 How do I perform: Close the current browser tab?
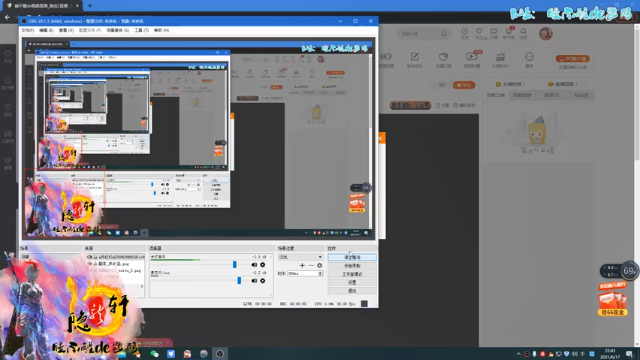click(x=77, y=6)
